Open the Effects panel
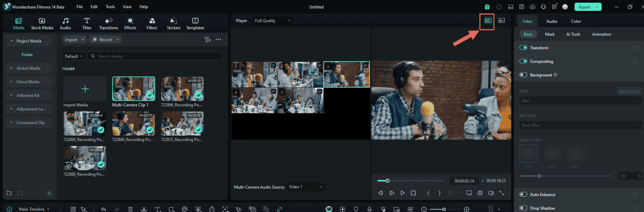Image resolution: width=644 pixels, height=212 pixels. pyautogui.click(x=130, y=23)
